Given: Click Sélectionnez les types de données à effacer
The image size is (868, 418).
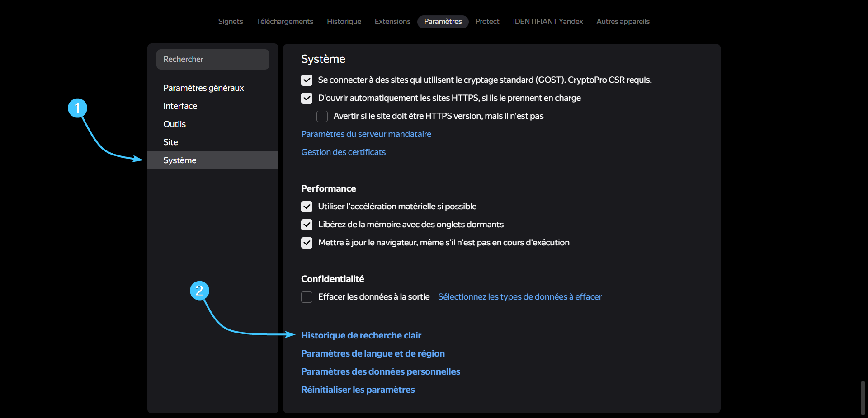Looking at the screenshot, I should [520, 297].
